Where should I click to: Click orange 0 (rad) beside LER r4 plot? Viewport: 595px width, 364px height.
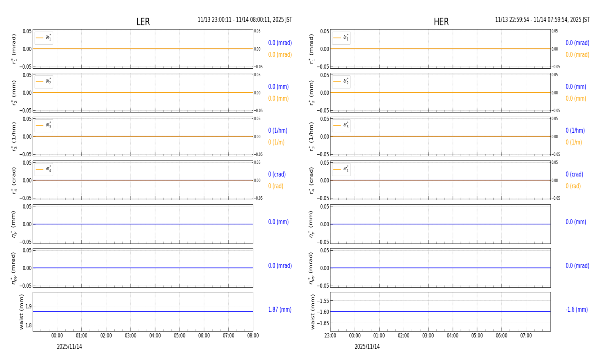[x=276, y=186]
